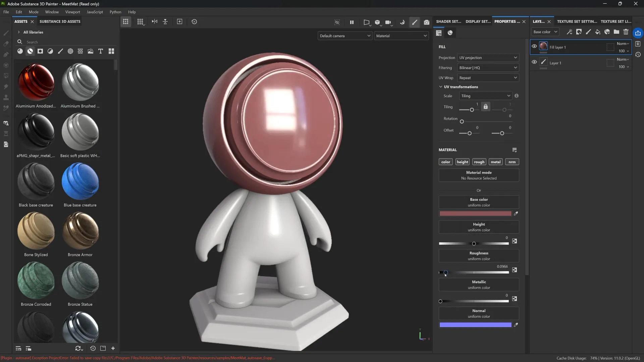
Task: Open the Filtering Bilinear HQ dropdown
Action: coord(488,68)
